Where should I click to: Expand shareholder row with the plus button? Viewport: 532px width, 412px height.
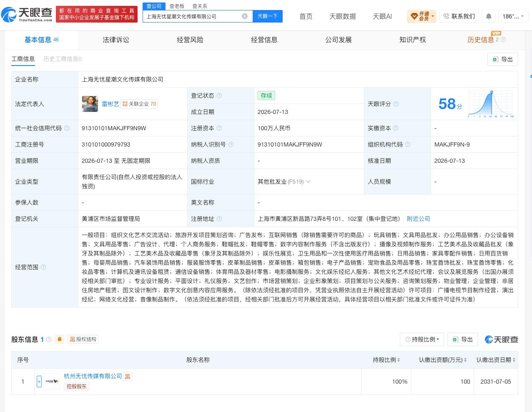point(39,382)
